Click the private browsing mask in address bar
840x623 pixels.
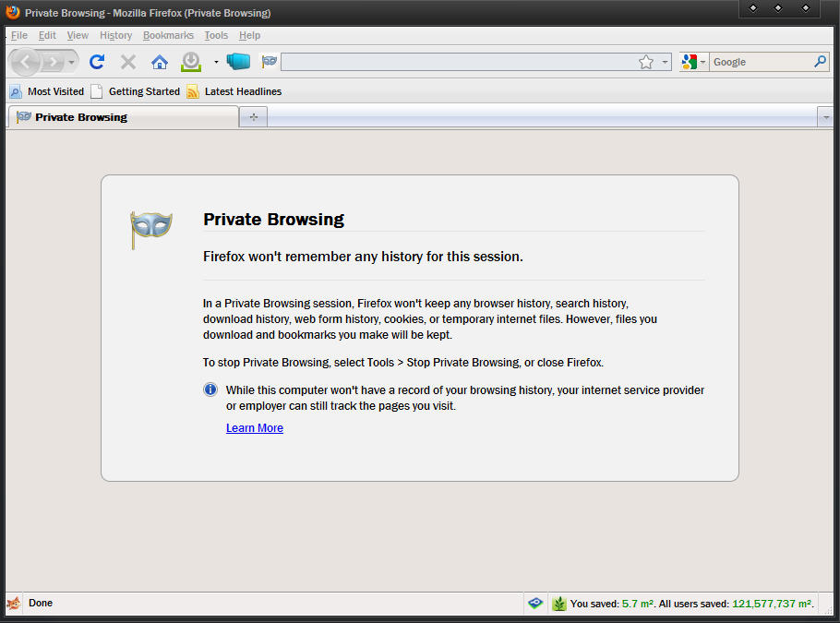tap(269, 62)
